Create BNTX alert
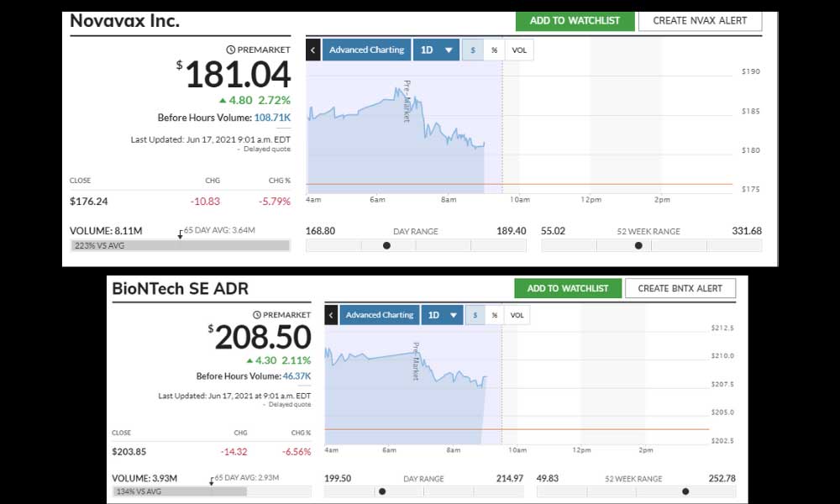 680,288
